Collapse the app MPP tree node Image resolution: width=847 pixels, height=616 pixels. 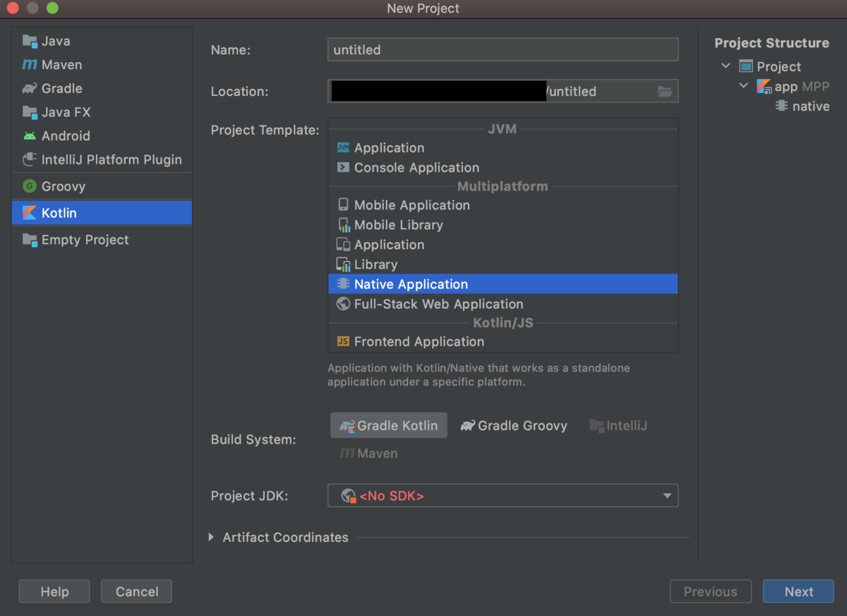pos(743,86)
